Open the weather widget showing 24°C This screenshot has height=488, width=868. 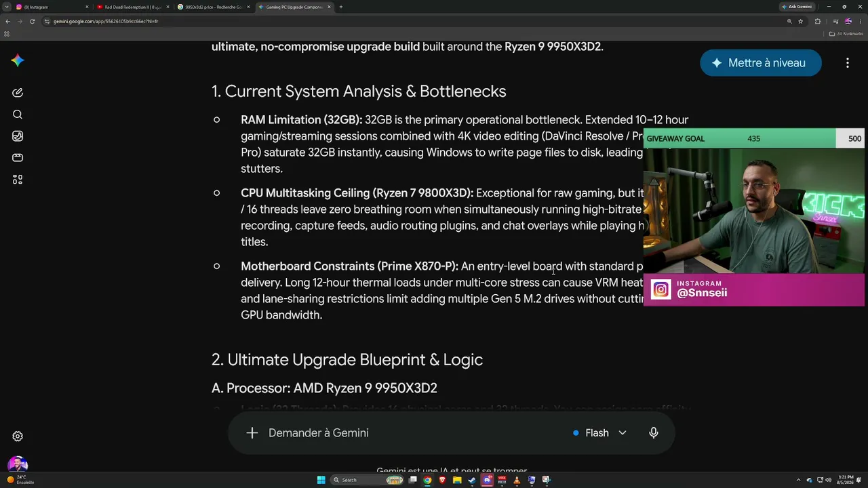pyautogui.click(x=20, y=480)
